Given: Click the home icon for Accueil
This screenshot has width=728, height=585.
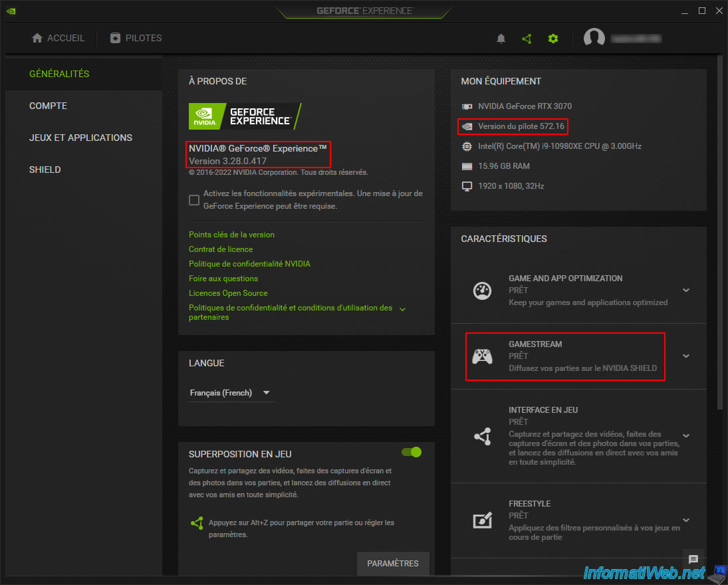Looking at the screenshot, I should 37,38.
